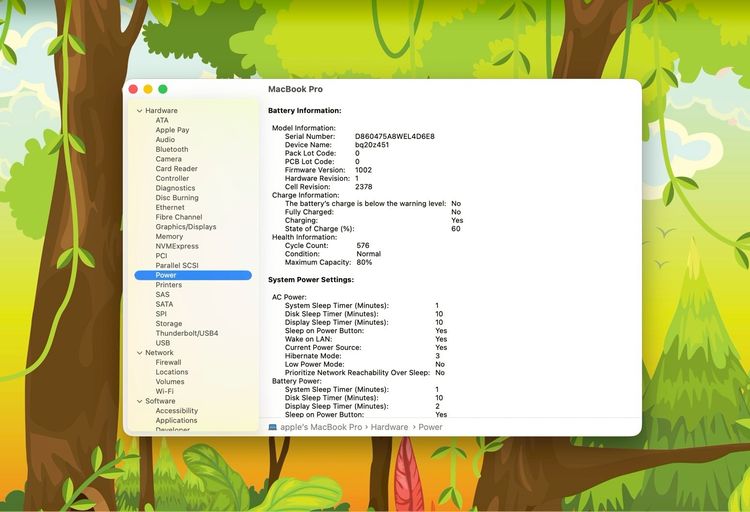Click the green zoom window button

[x=163, y=89]
